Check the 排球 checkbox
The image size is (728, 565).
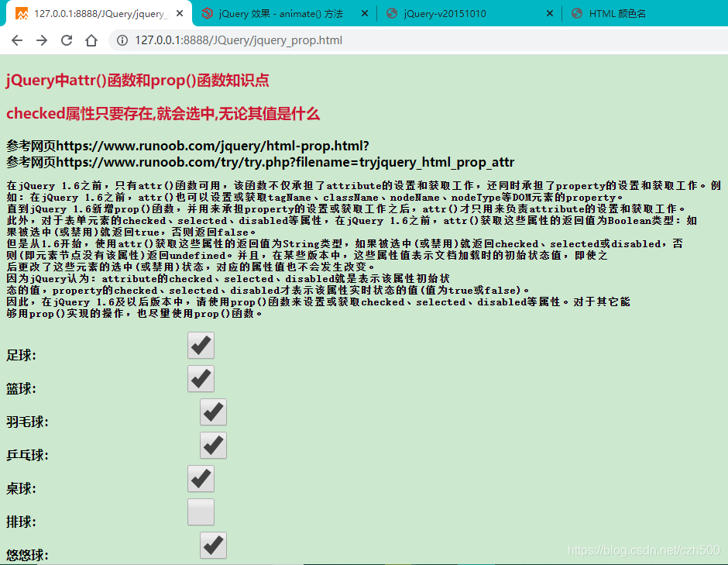tap(201, 512)
